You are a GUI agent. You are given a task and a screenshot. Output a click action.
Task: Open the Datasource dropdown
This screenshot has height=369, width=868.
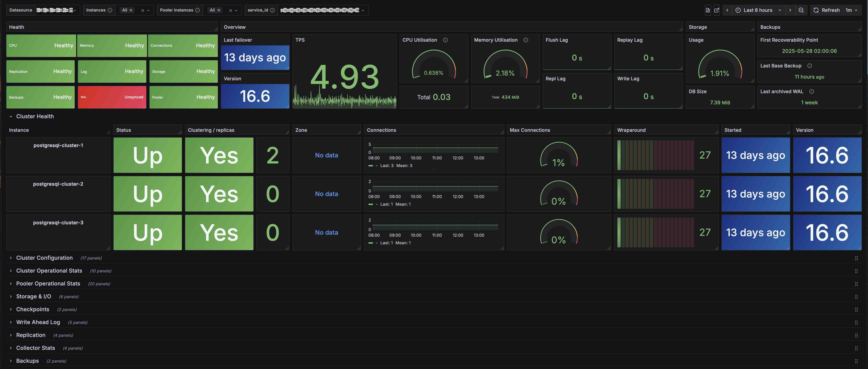56,10
